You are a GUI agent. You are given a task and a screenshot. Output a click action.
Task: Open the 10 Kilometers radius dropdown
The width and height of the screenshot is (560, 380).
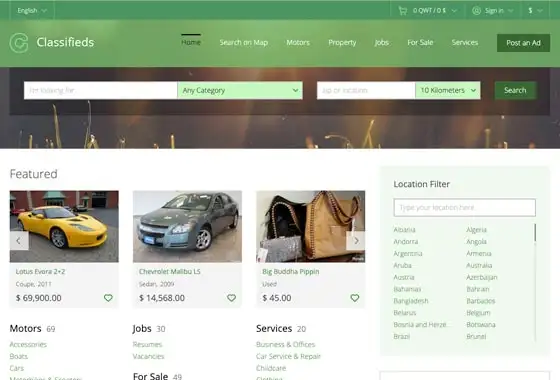coord(448,90)
